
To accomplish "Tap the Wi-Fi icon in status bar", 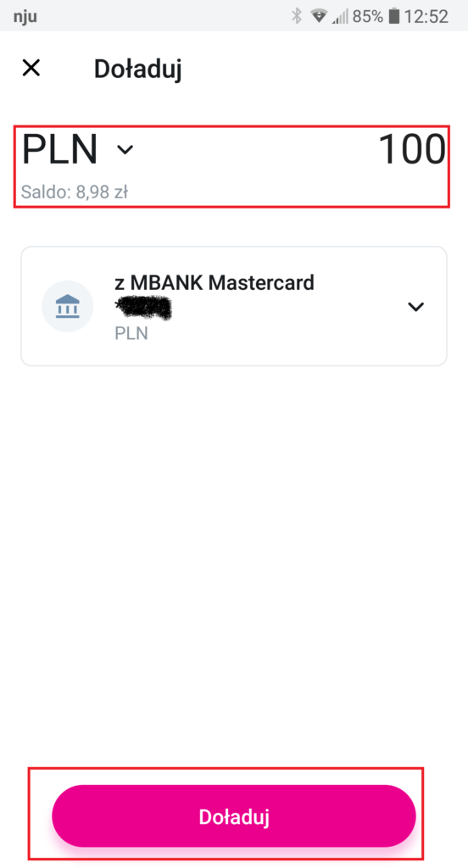I will [319, 16].
